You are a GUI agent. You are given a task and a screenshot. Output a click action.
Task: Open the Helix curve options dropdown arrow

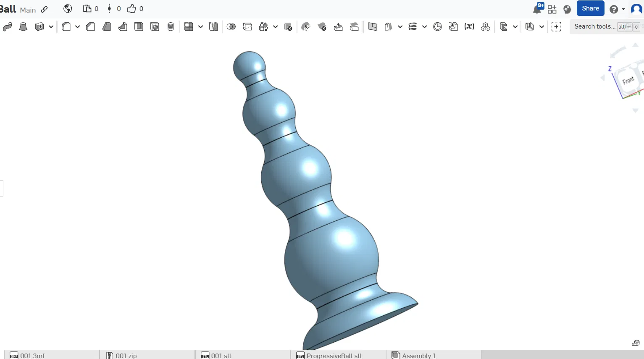pyautogui.click(x=424, y=27)
